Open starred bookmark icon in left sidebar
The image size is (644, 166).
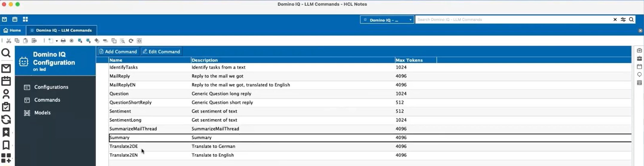tap(6, 132)
